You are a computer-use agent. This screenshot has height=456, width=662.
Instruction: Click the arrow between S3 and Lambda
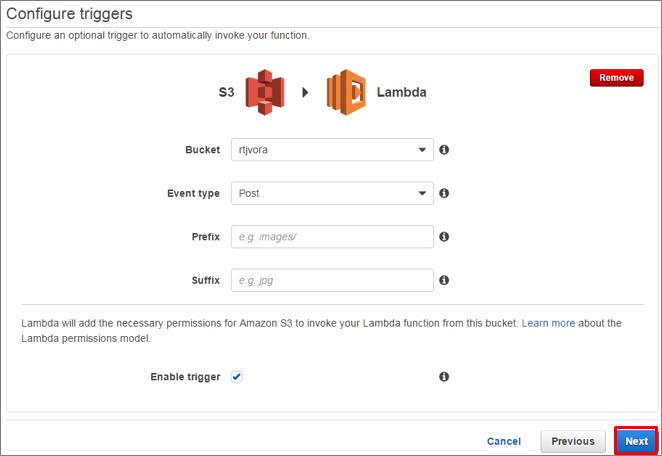tap(305, 92)
